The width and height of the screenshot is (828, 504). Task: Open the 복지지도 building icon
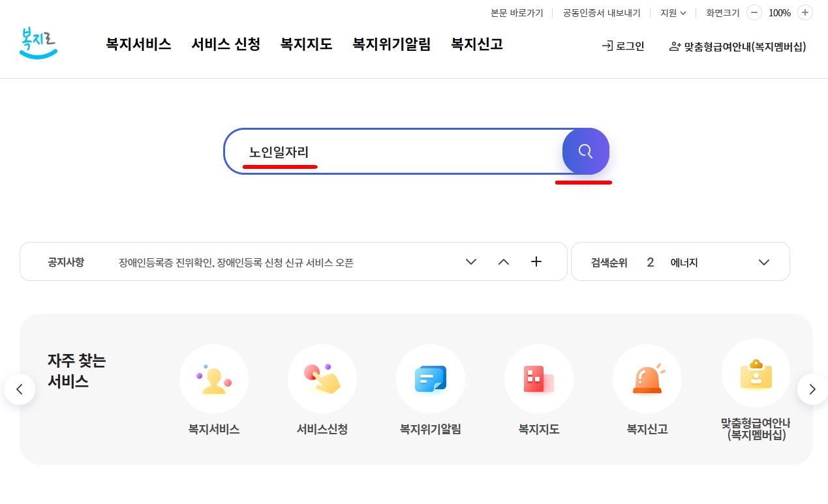click(539, 378)
